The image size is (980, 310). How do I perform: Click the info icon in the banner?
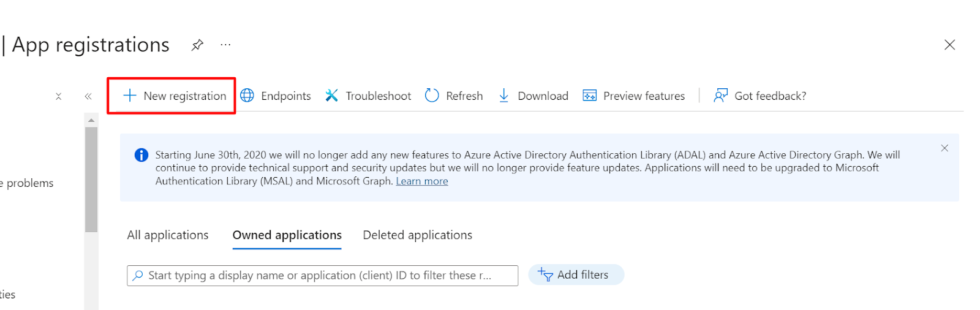tap(141, 155)
